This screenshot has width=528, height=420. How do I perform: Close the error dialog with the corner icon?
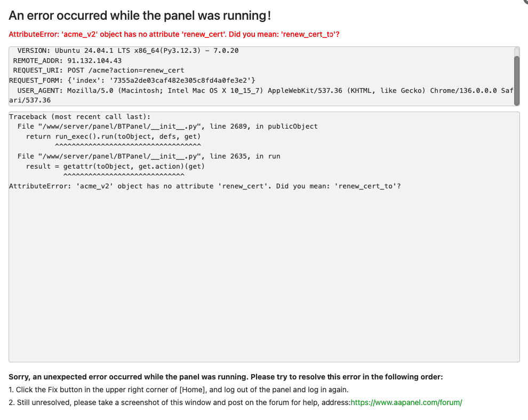(x=525, y=2)
